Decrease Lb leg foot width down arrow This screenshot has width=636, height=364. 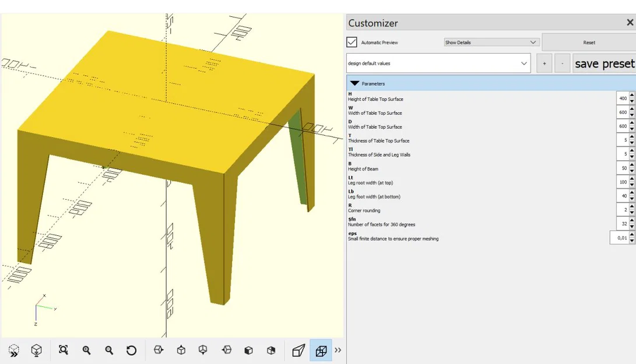pyautogui.click(x=631, y=199)
